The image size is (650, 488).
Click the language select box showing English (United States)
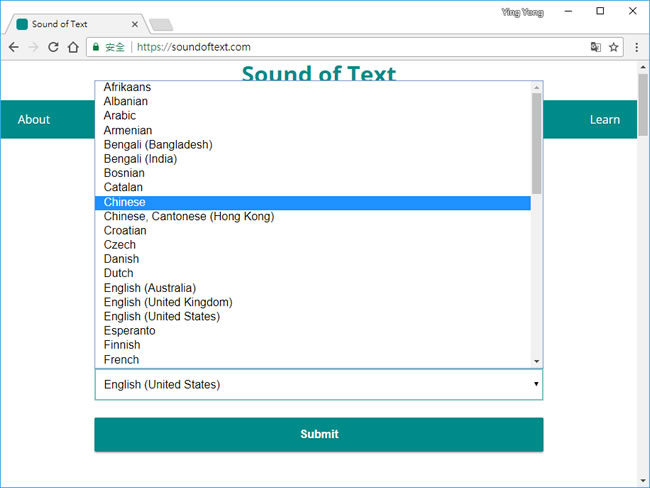click(319, 384)
